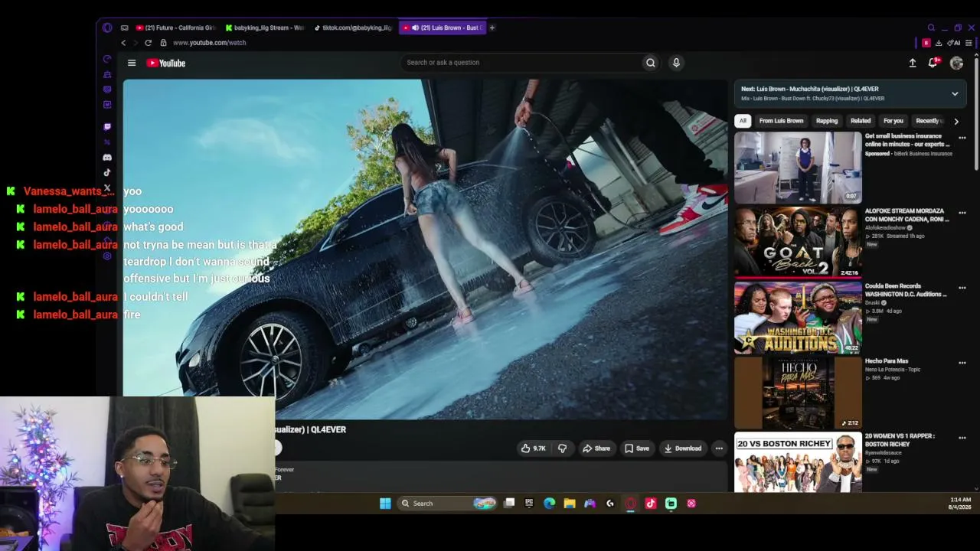Open options for 20 Women vs 1 Rapper video
This screenshot has height=551, width=980.
coord(962,438)
